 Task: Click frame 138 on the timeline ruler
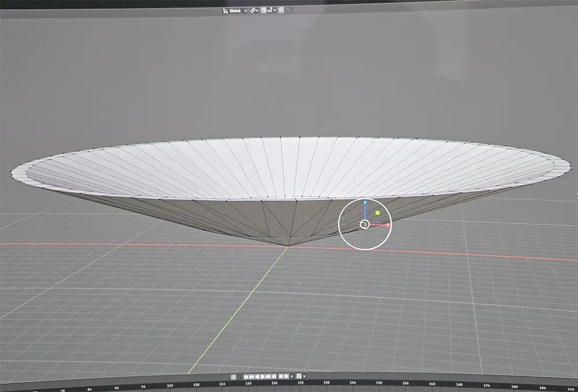(x=327, y=382)
